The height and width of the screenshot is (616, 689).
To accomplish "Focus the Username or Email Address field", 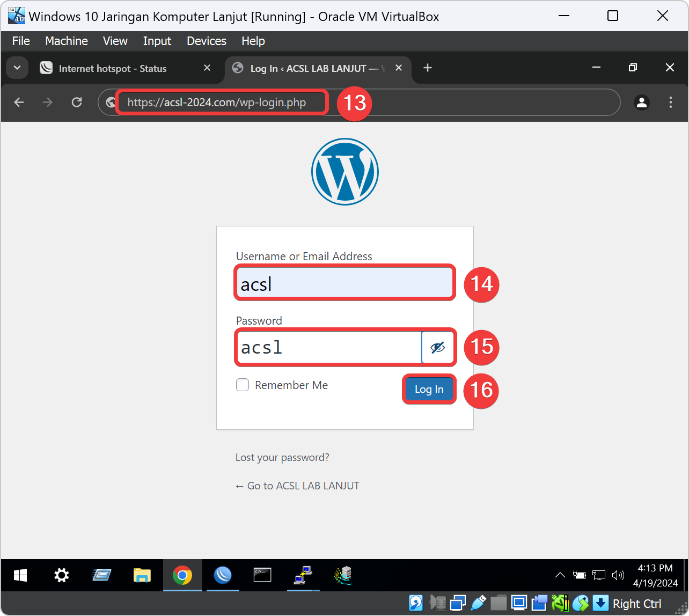I will pos(345,283).
